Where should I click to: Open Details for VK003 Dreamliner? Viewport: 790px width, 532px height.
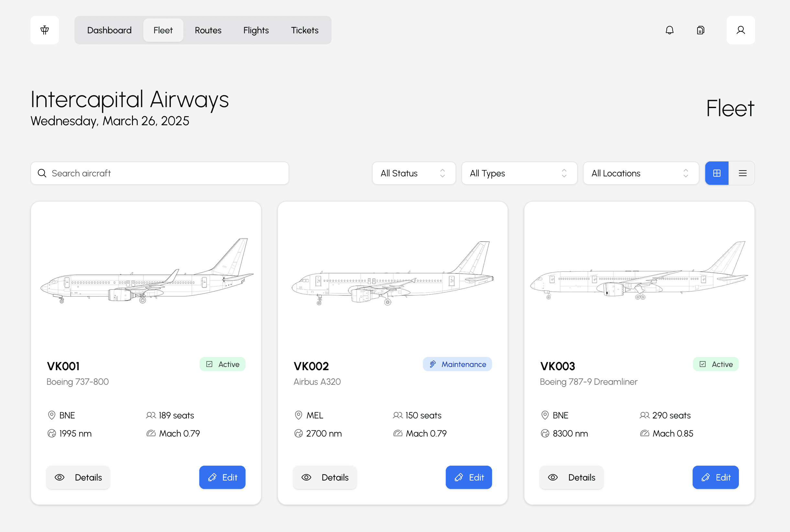pos(571,477)
